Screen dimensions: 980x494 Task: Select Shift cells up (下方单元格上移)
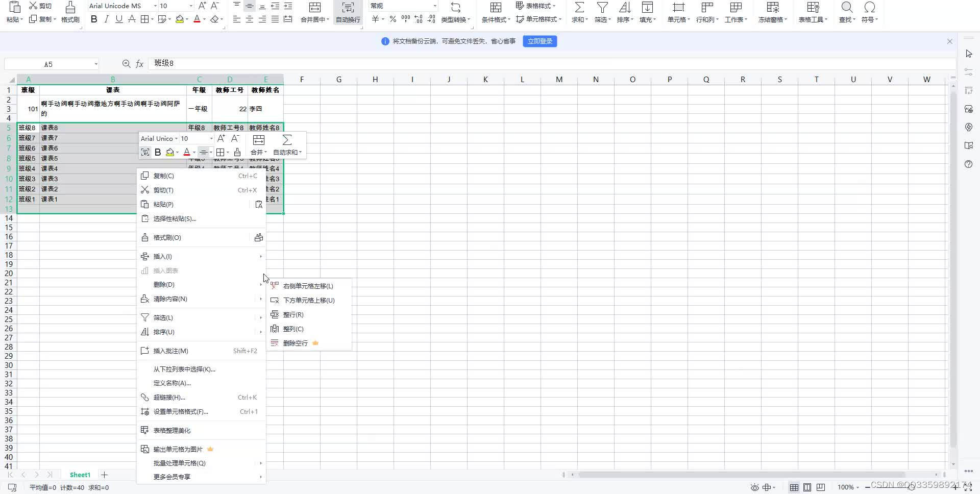[309, 300]
